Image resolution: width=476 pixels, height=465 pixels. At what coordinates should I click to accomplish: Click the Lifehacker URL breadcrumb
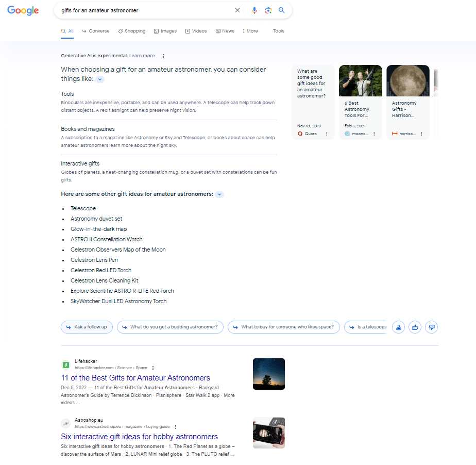[x=111, y=368]
